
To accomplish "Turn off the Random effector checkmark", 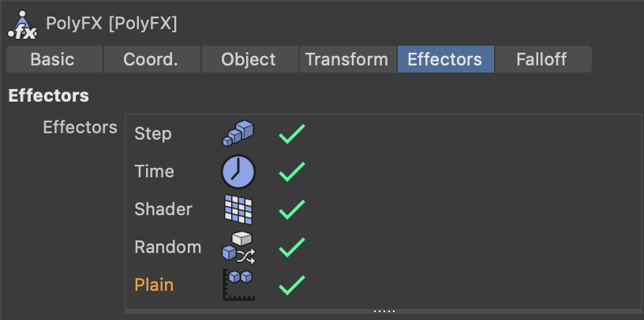I will coord(291,247).
